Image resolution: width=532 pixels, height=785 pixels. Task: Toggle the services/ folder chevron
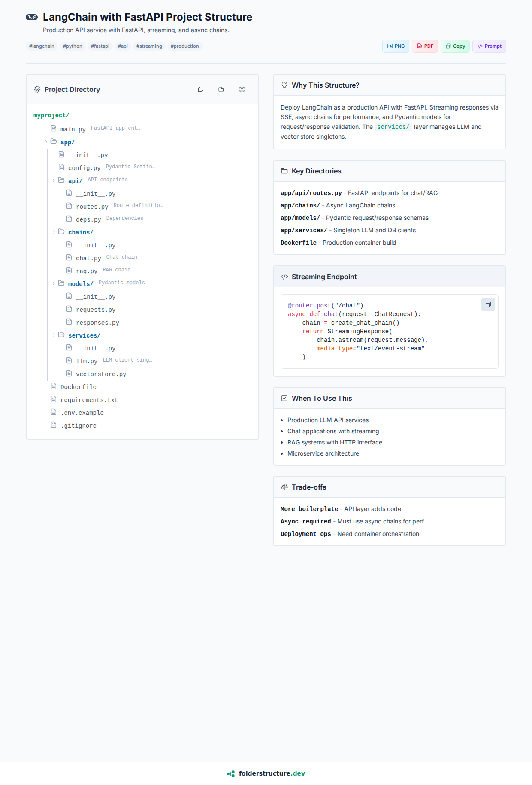54,335
